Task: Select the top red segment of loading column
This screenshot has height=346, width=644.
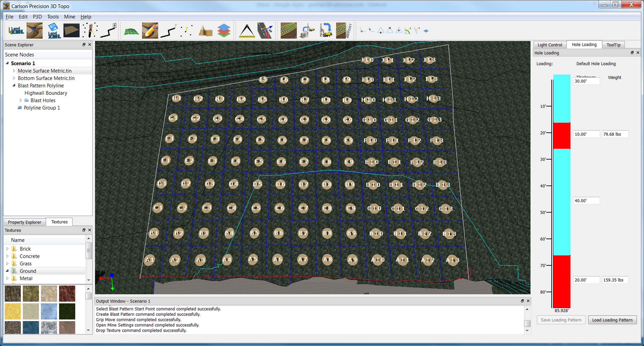Action: pyautogui.click(x=562, y=136)
